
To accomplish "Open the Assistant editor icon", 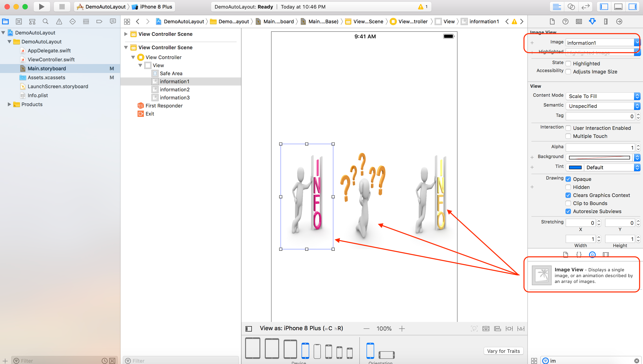I will (571, 7).
